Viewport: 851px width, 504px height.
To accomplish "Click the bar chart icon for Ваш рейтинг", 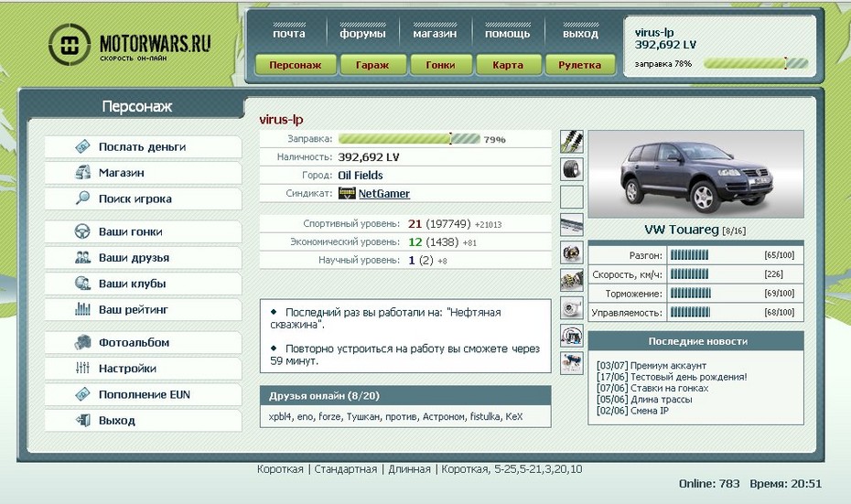I will [82, 310].
